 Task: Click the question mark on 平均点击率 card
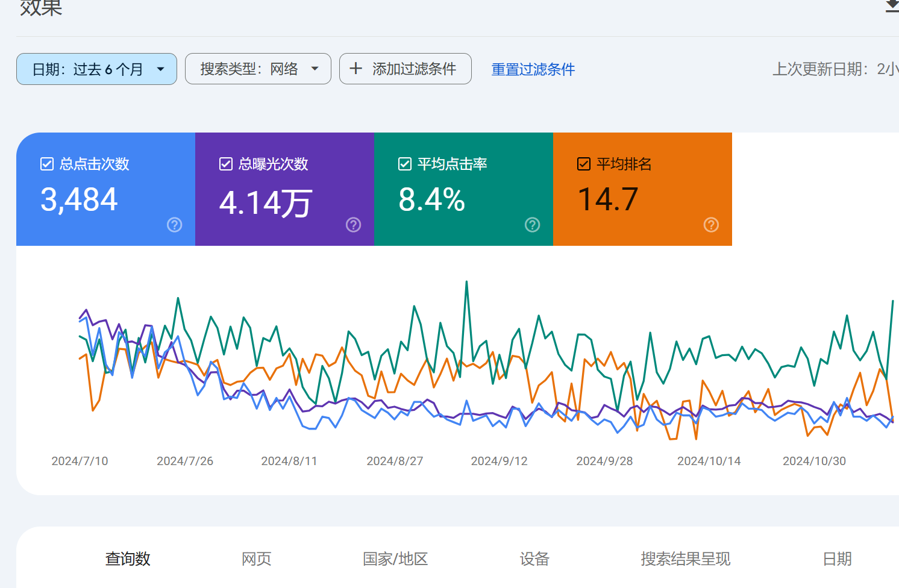pyautogui.click(x=532, y=225)
